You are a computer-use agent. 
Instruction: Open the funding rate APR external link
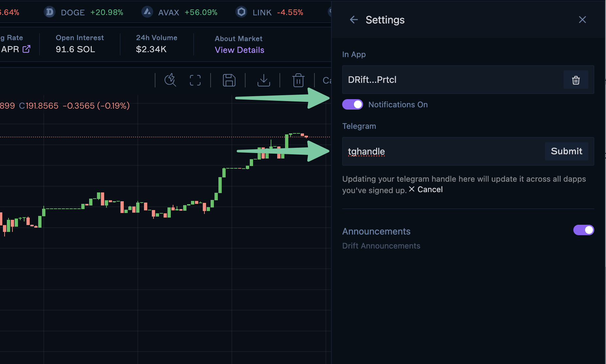pos(26,49)
